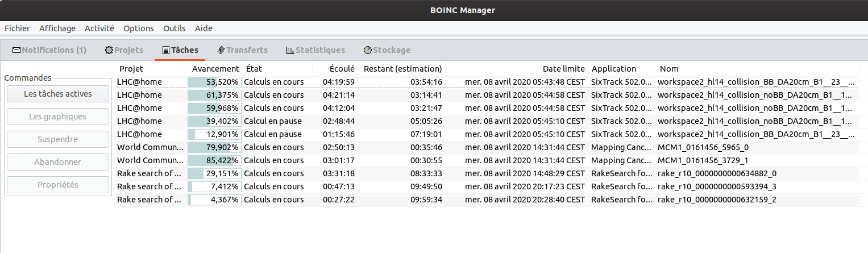Screen dimensions: 868x253
Task: Open the Affichage menu
Action: [57, 28]
